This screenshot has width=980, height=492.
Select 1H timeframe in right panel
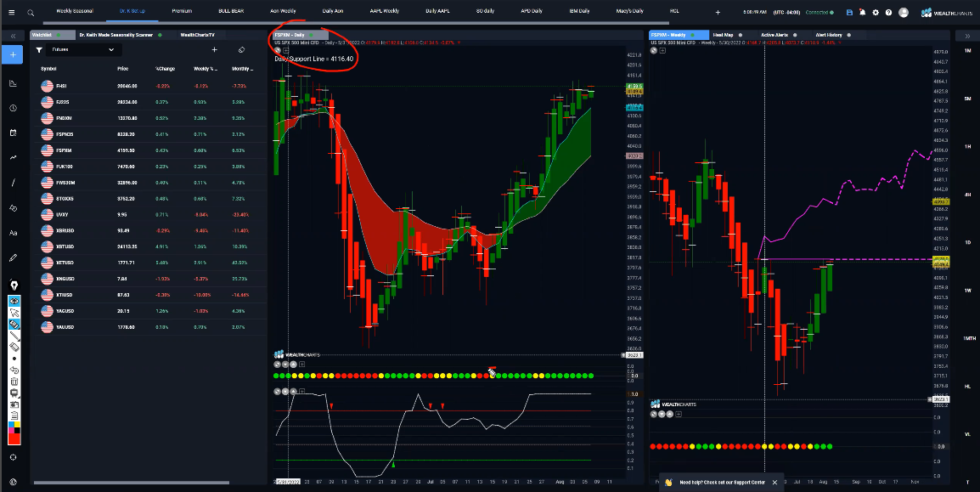pos(967,146)
